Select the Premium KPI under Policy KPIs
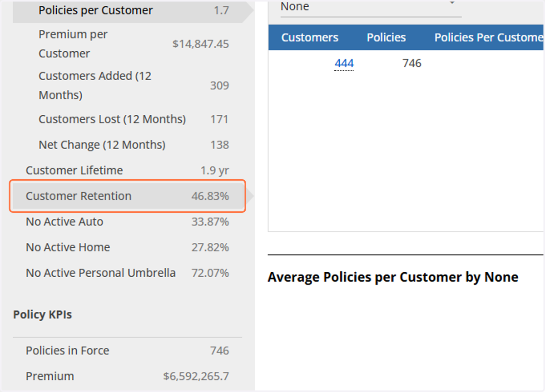545x392 pixels. pos(127,376)
